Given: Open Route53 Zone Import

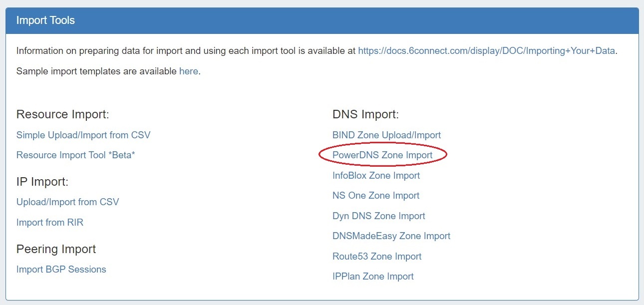Looking at the screenshot, I should pos(377,256).
